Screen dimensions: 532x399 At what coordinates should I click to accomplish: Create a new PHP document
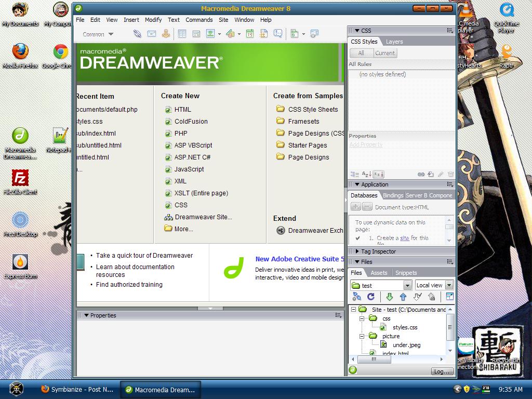[x=180, y=134]
